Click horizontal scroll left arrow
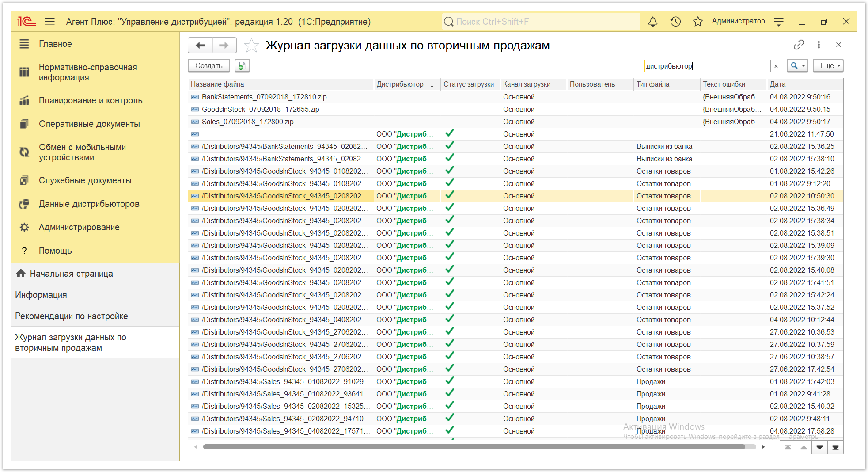Screen dimensions: 868x472 (195, 447)
